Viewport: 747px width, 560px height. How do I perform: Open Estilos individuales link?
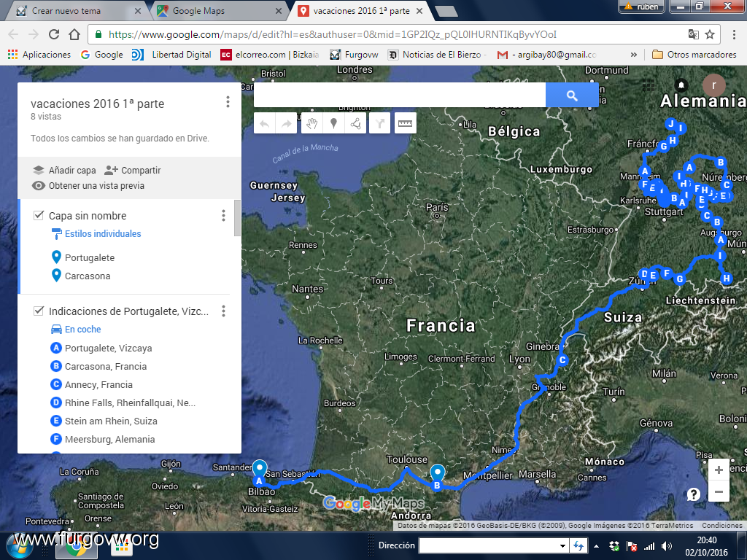(x=103, y=234)
